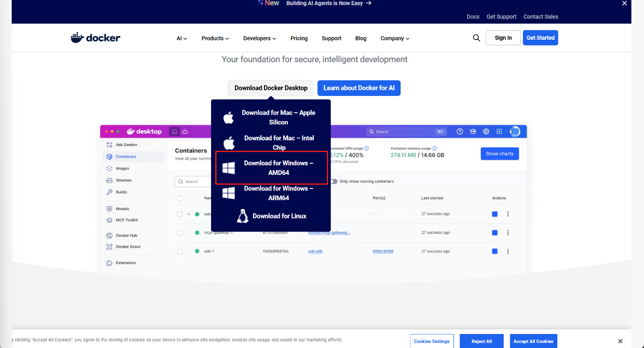Click the Get Started button
Image resolution: width=644 pixels, height=348 pixels.
tap(541, 38)
